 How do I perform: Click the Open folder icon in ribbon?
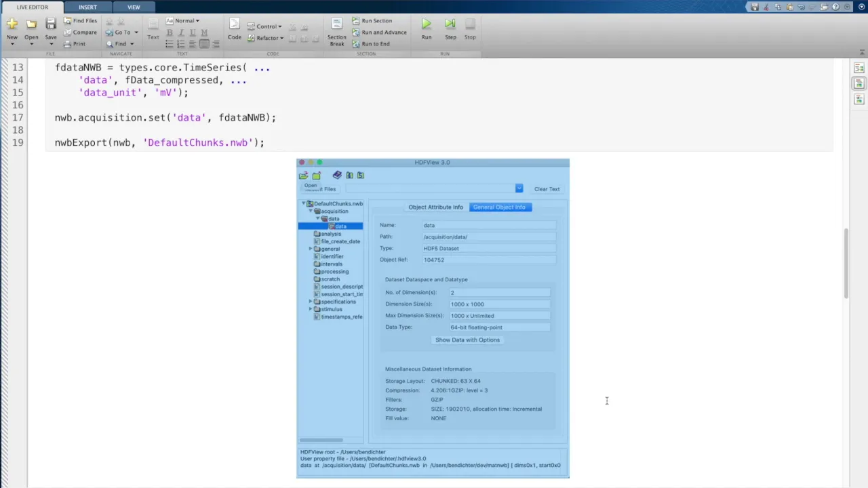point(31,24)
